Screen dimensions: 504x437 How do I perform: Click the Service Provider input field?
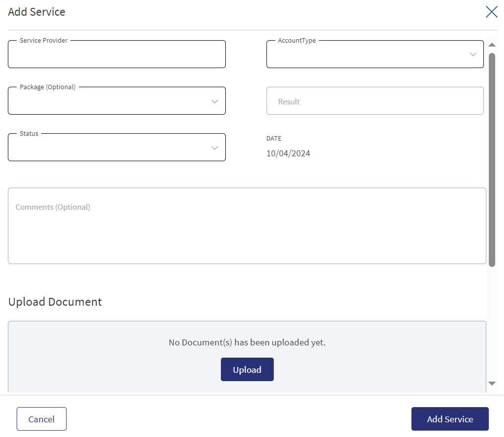tap(117, 54)
